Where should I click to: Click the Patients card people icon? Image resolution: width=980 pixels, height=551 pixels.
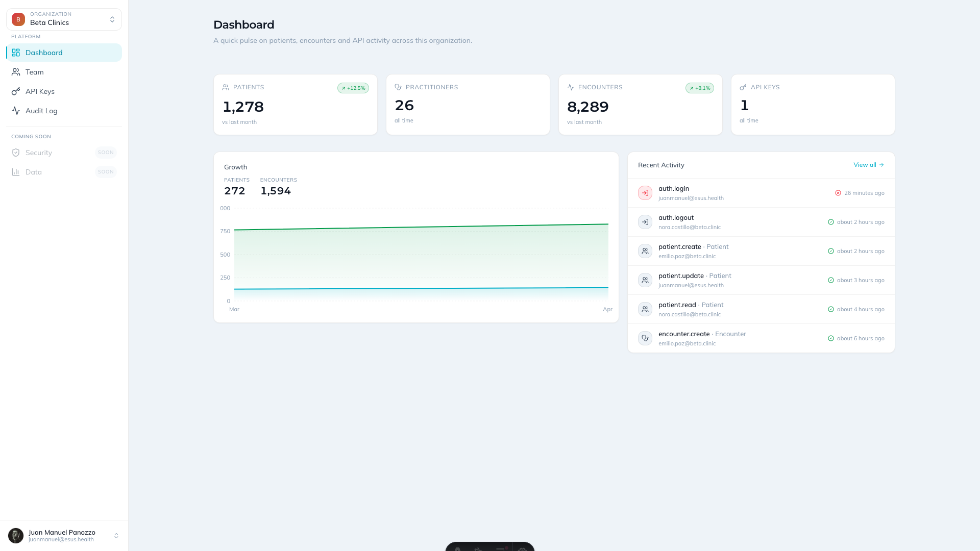[226, 87]
